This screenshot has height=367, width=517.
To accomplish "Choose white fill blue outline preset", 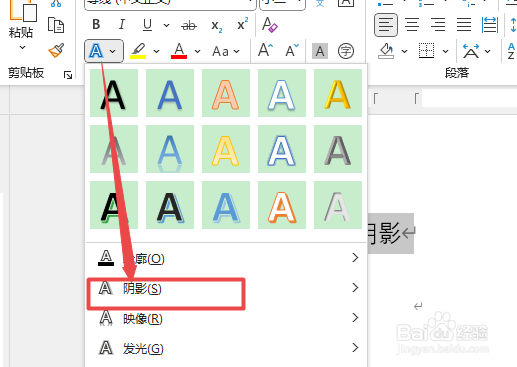I will pyautogui.click(x=282, y=93).
